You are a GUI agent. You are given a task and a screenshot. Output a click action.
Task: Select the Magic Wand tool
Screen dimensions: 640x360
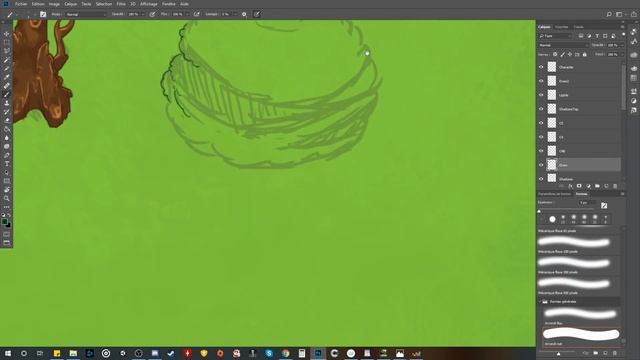pos(7,60)
